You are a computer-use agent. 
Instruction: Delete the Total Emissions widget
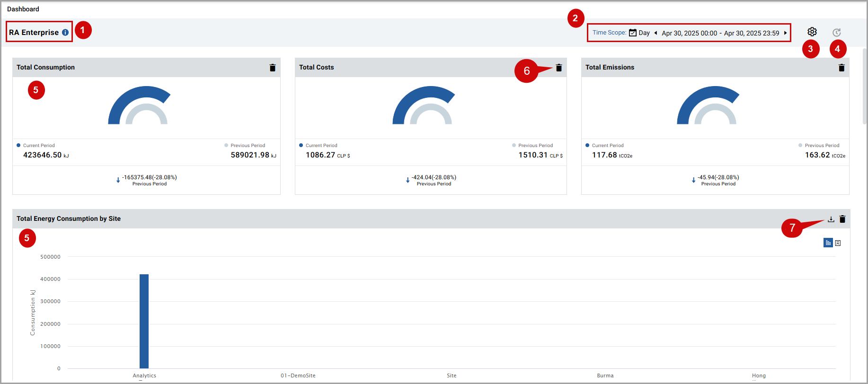[841, 68]
